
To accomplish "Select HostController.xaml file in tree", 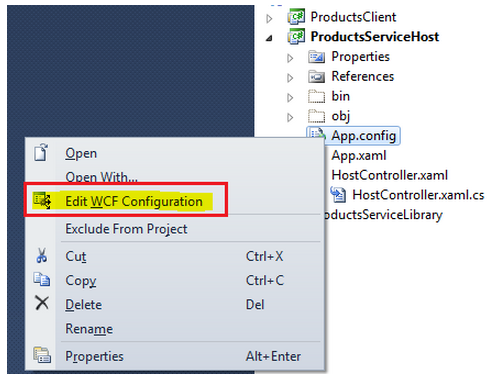I will (389, 175).
